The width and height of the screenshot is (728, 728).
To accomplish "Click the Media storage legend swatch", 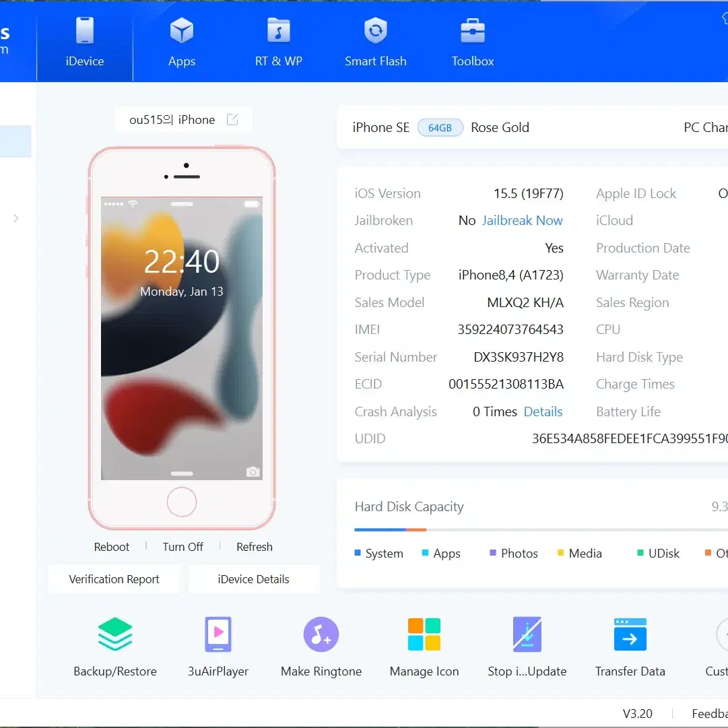I will [560, 553].
